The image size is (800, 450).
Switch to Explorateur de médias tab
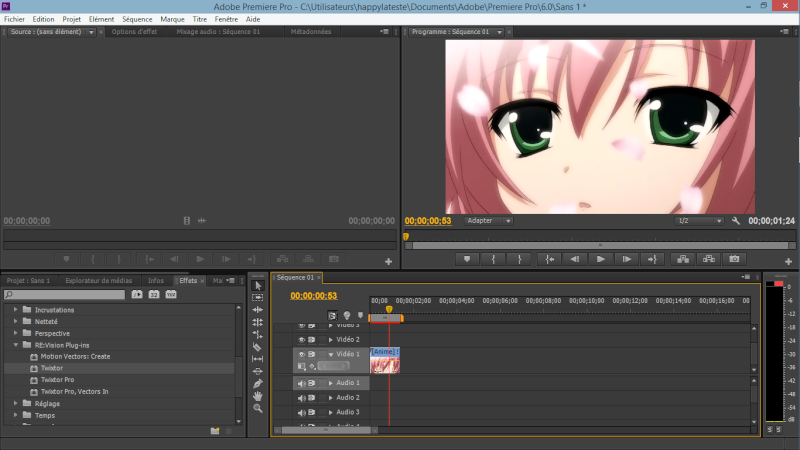tap(98, 281)
